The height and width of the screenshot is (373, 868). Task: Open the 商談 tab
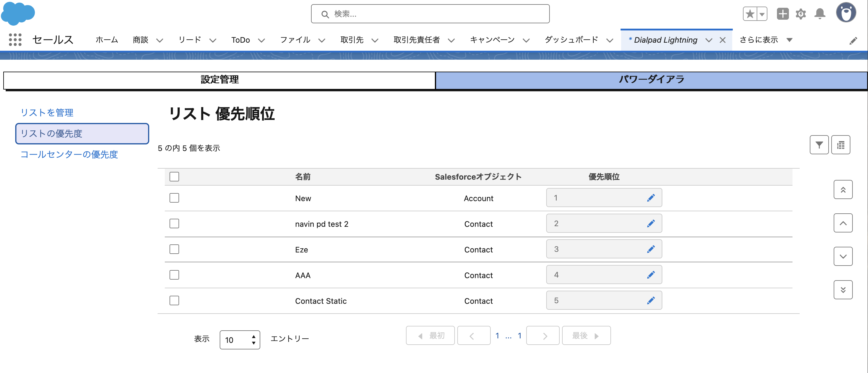point(141,40)
